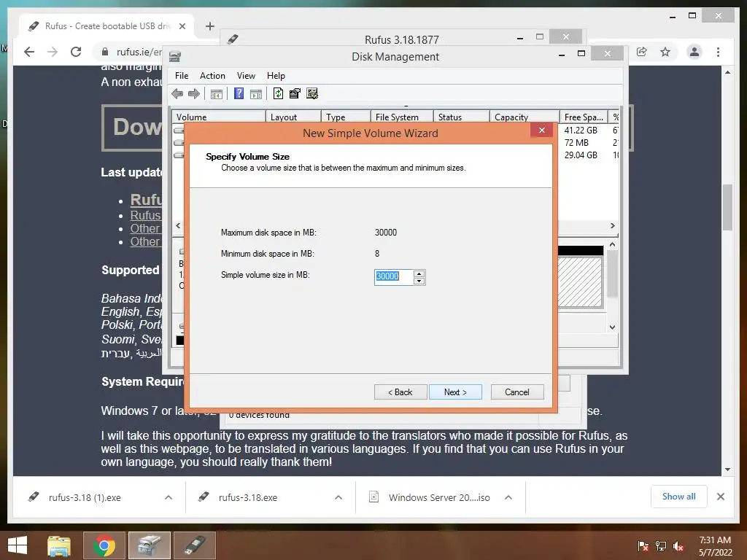747x560 pixels.
Task: Reload the rufus.ie page in Chrome
Action: coord(76,52)
